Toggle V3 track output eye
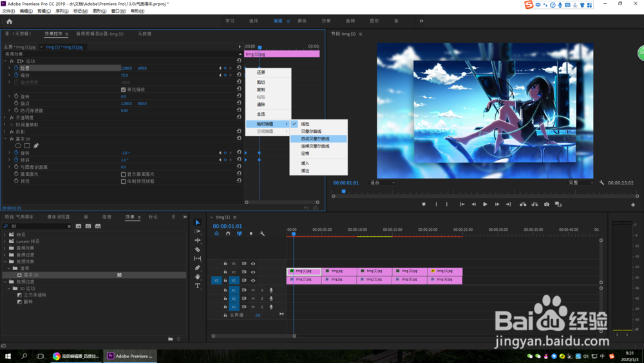This screenshot has width=644, height=363. [253, 264]
